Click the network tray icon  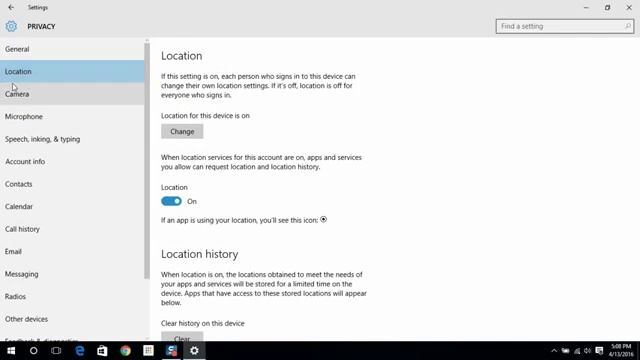pos(577,351)
